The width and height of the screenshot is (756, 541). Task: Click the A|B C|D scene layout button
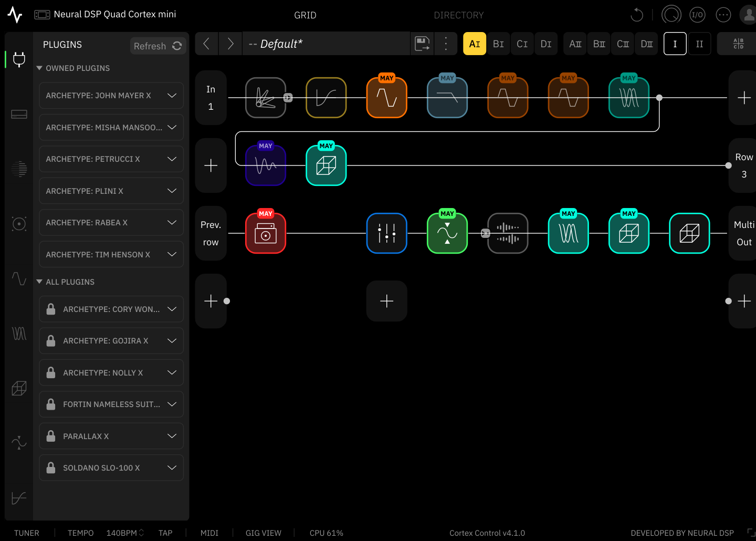[x=738, y=44]
